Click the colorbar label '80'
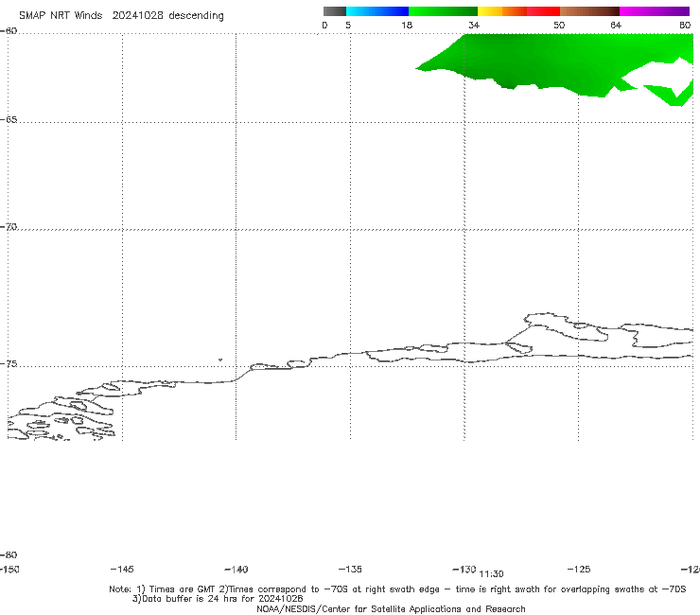The image size is (700, 615). coord(685,25)
